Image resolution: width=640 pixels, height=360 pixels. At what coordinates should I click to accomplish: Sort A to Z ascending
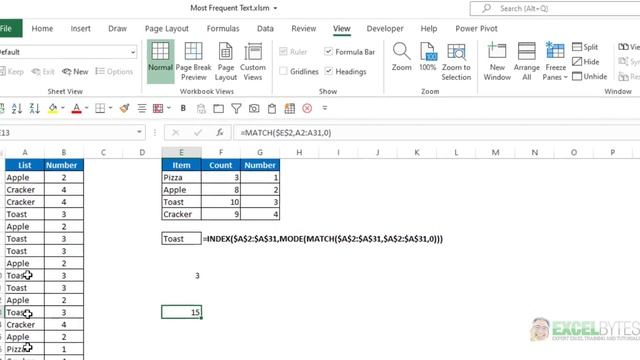click(x=17, y=108)
